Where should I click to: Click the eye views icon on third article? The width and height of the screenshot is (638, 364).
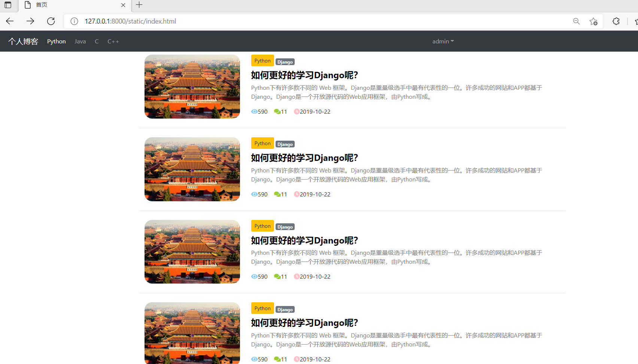(254, 276)
